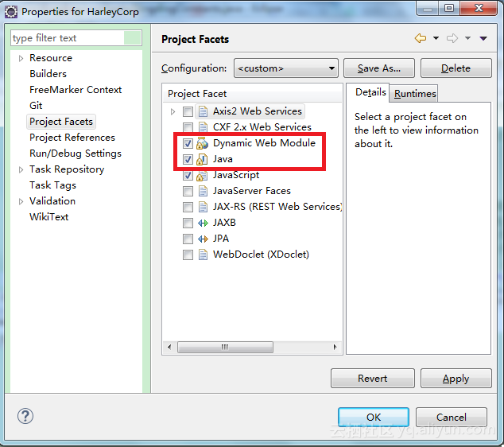Uncheck the JavaScript facet checkbox
Viewport: 504px width, 447px height.
point(188,175)
